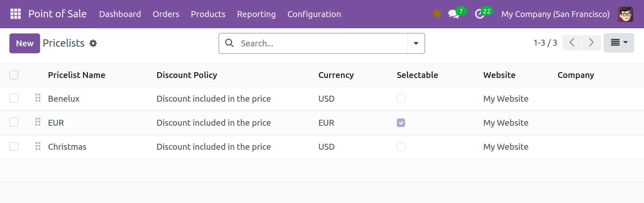Click the Pricelists gear settings icon

tap(93, 43)
